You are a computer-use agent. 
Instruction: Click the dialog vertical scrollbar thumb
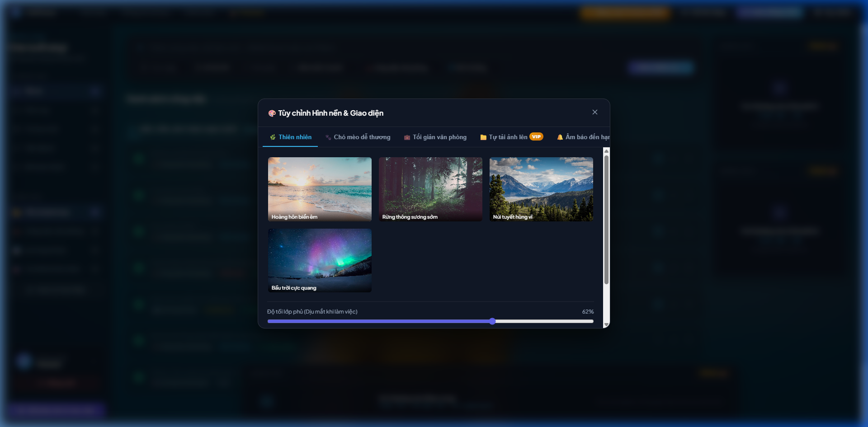[x=606, y=220]
